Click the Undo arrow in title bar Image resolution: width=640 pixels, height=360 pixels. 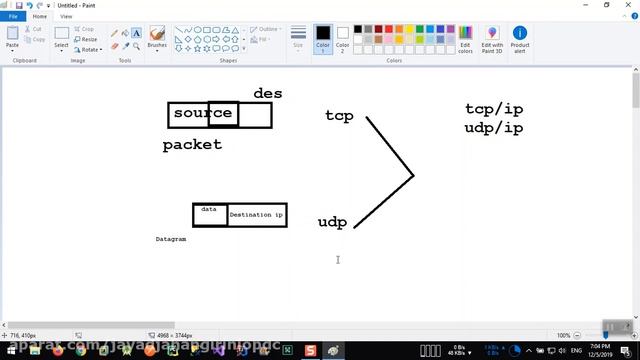pyautogui.click(x=29, y=5)
